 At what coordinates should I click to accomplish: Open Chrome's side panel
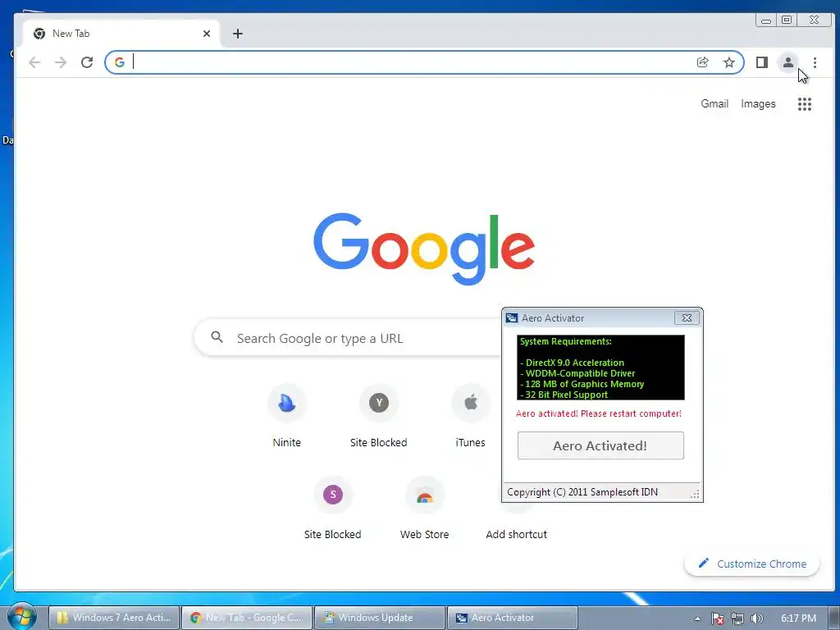click(x=762, y=62)
